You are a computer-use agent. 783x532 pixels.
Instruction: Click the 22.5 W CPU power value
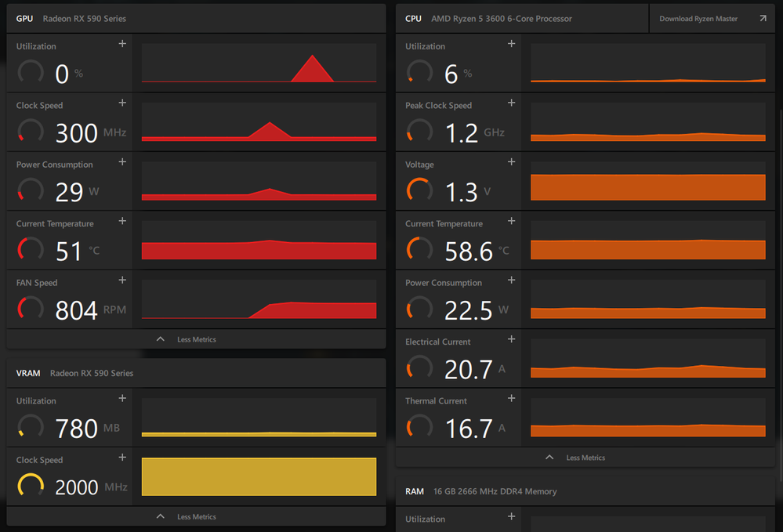coord(477,310)
